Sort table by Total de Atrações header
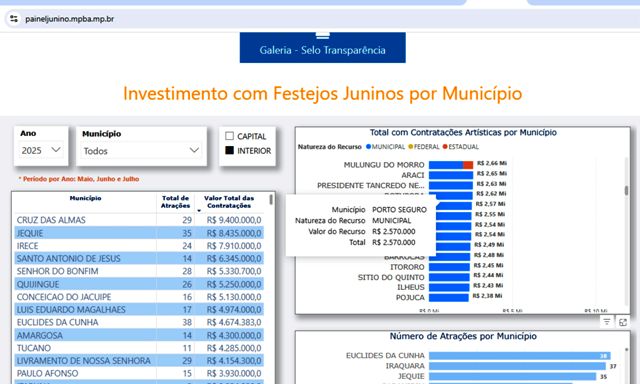The height and width of the screenshot is (384, 640). (x=175, y=202)
